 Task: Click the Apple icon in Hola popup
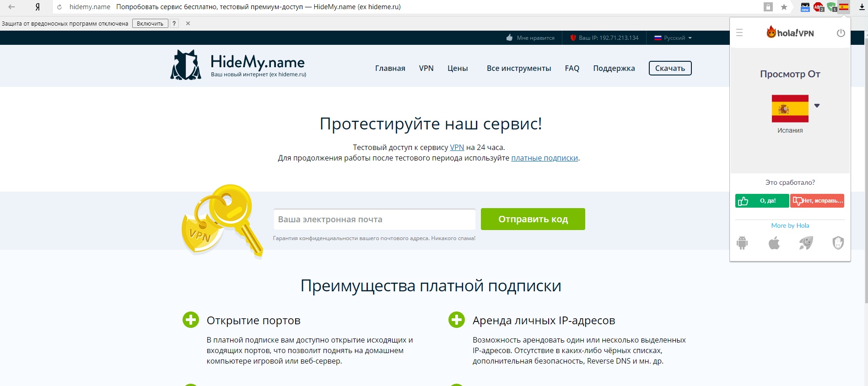pyautogui.click(x=774, y=243)
